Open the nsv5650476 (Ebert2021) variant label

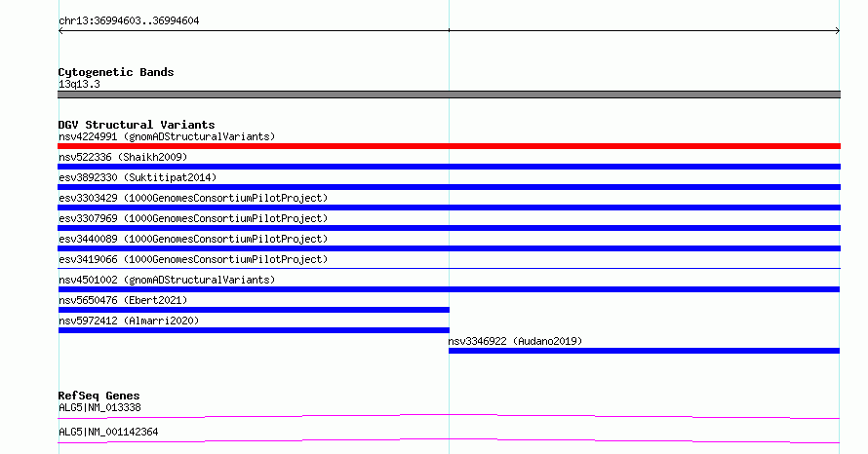[x=123, y=300]
